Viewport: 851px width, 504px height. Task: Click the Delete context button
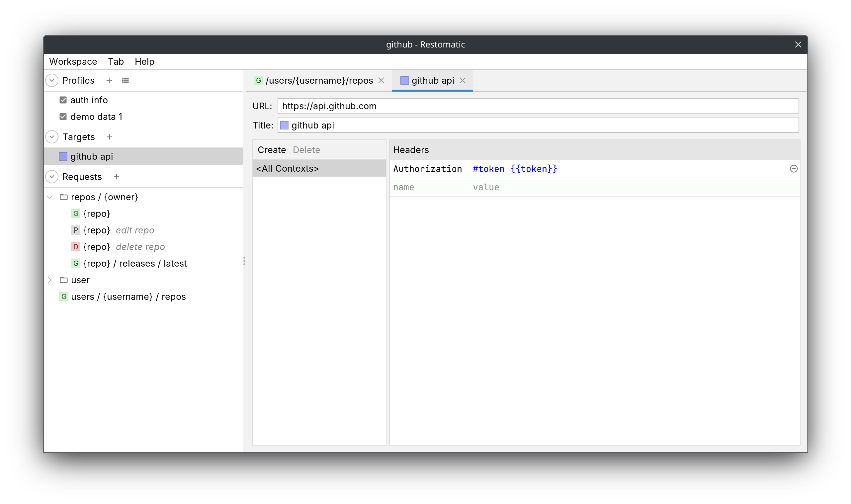[x=306, y=150]
